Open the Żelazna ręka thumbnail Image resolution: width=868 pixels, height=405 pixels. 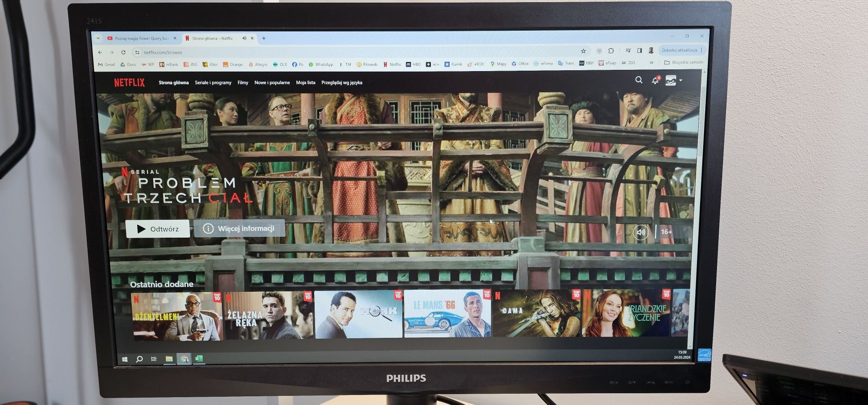coord(269,315)
